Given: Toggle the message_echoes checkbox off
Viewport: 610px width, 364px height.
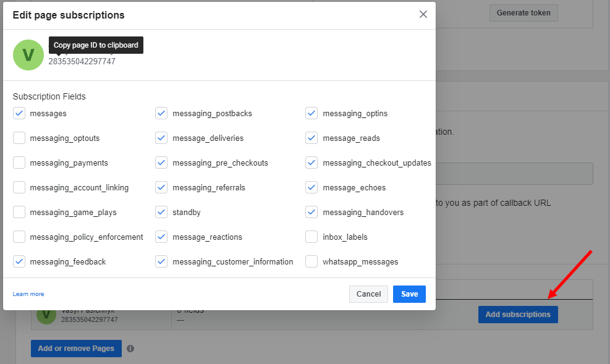Looking at the screenshot, I should [x=311, y=187].
